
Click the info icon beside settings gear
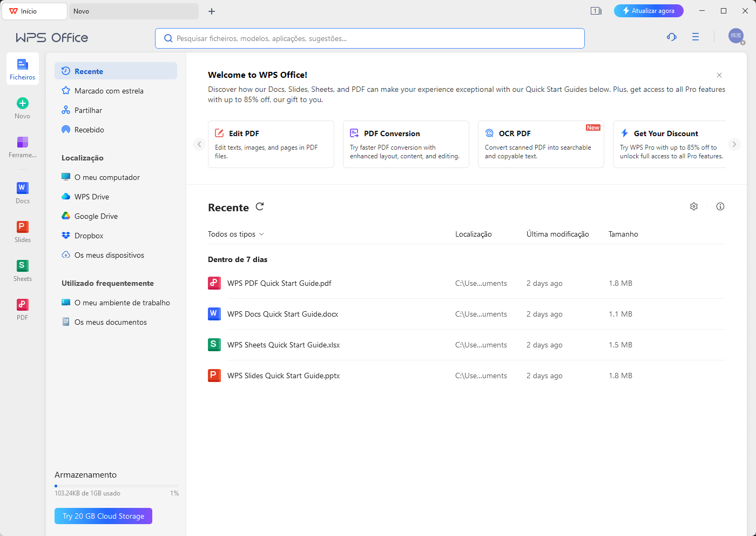point(720,206)
